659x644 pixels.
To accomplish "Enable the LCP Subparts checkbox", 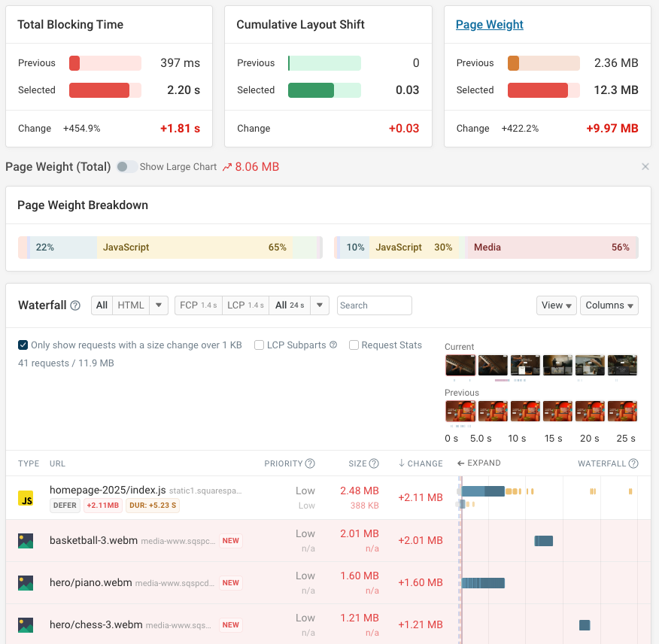I will coord(259,345).
